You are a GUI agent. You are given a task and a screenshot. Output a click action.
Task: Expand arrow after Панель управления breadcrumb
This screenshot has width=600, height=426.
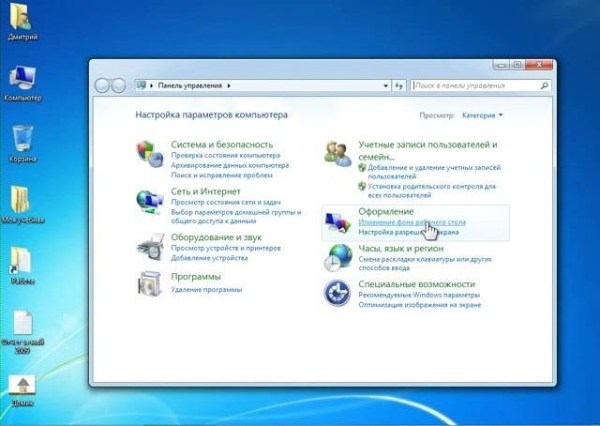[x=229, y=86]
